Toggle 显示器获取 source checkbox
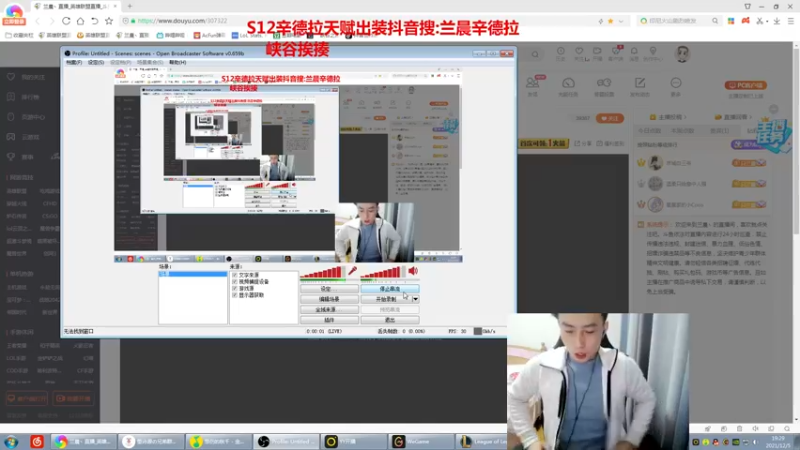 235,295
